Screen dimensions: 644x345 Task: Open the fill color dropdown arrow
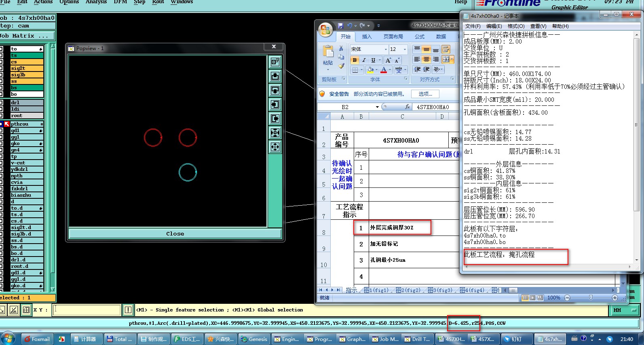(x=377, y=70)
